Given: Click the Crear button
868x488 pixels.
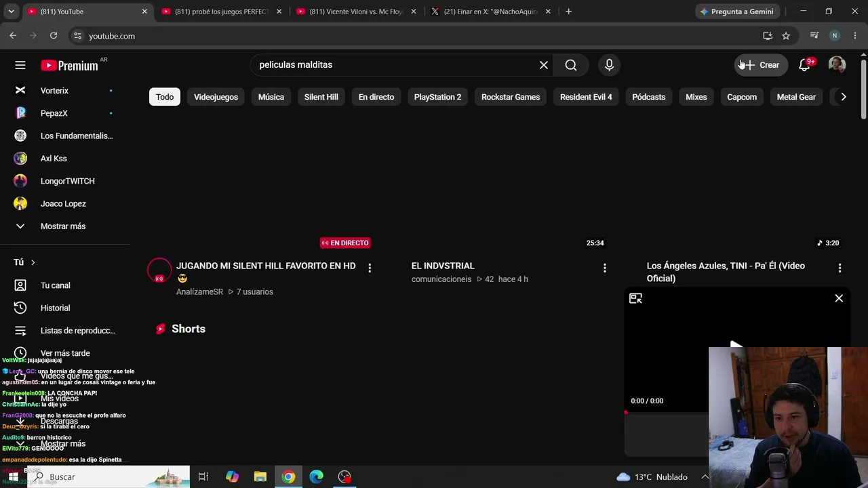Looking at the screenshot, I should (761, 65).
